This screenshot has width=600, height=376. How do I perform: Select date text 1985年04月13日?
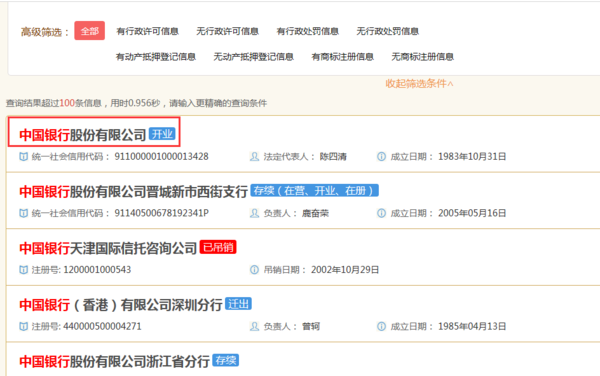pyautogui.click(x=472, y=326)
